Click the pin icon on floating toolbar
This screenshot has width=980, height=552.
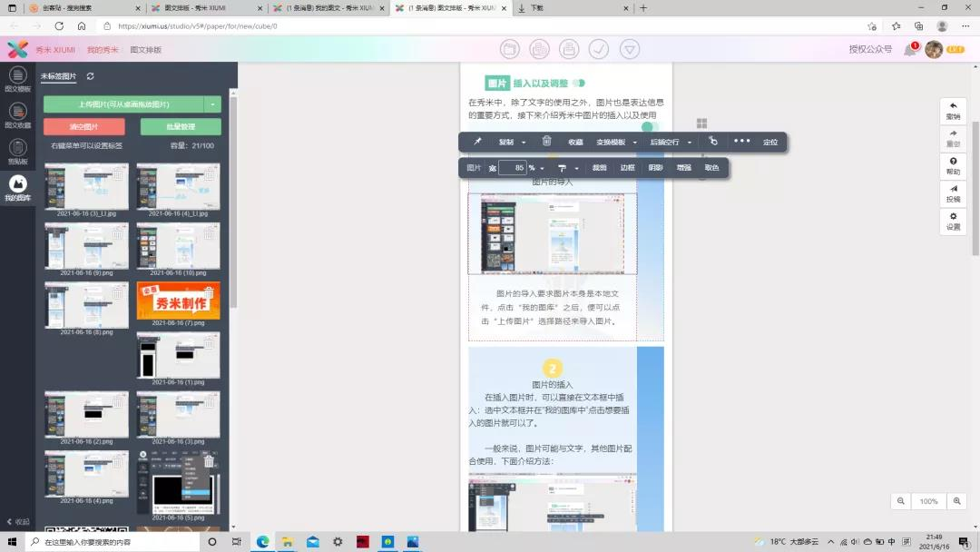(477, 142)
